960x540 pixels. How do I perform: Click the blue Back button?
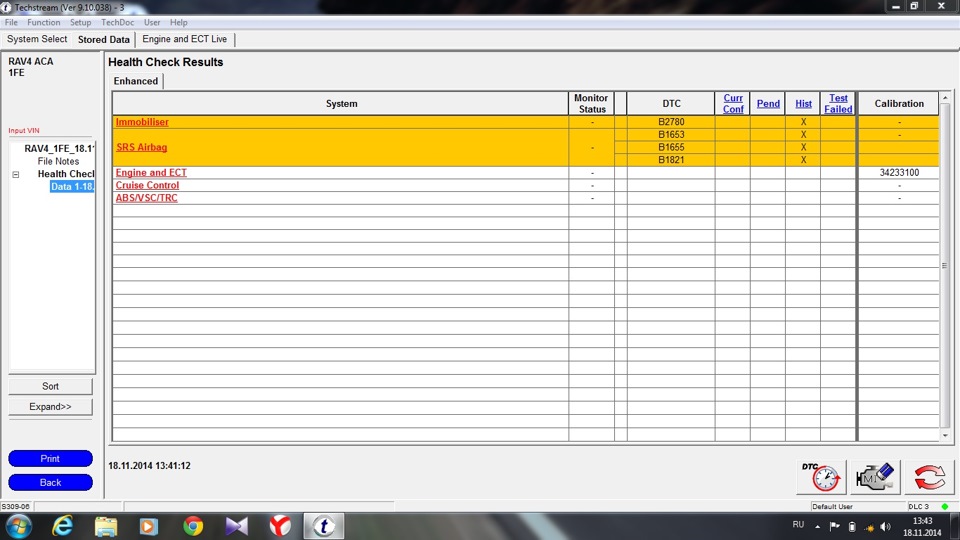[50, 482]
